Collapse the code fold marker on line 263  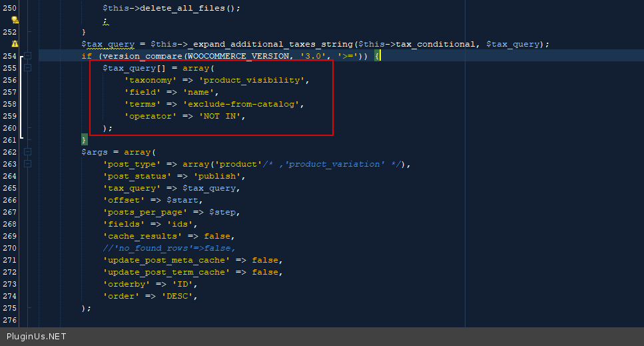[x=28, y=164]
